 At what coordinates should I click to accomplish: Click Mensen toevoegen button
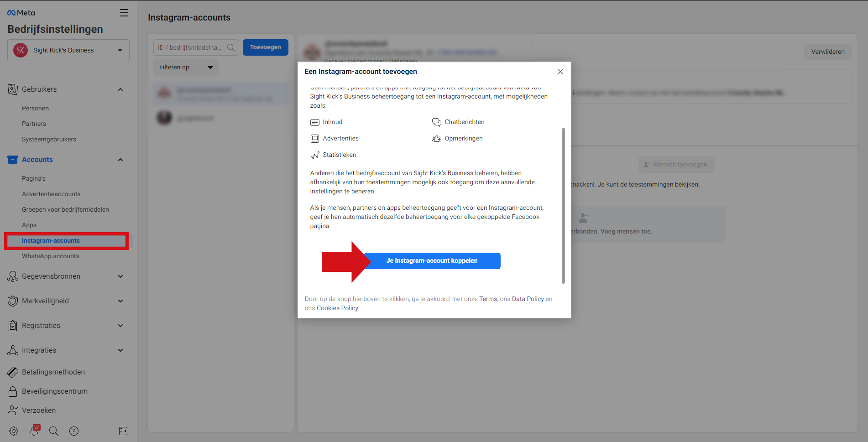[676, 165]
